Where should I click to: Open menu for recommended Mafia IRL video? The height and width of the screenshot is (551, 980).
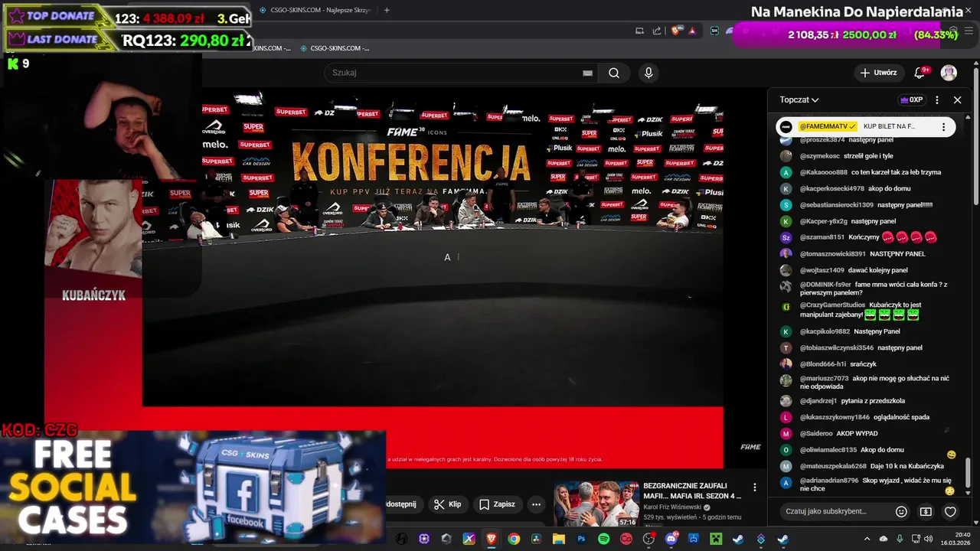coord(754,487)
